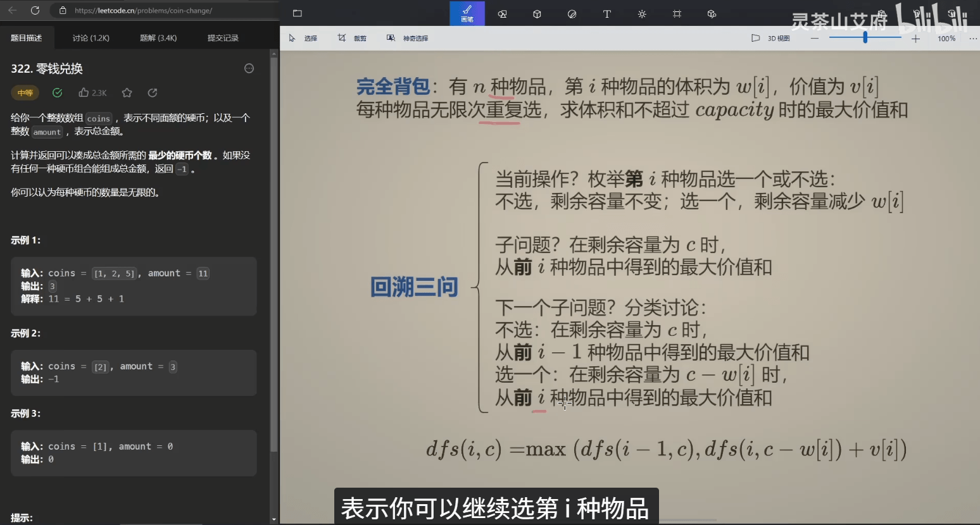Expand the Paint 3D folder menu
The image size is (980, 525).
(x=298, y=13)
